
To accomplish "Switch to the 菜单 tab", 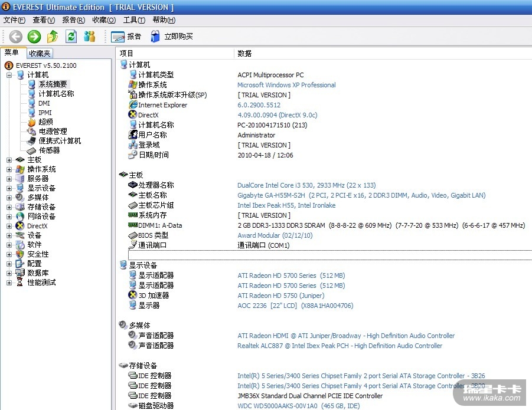I will 12,53.
